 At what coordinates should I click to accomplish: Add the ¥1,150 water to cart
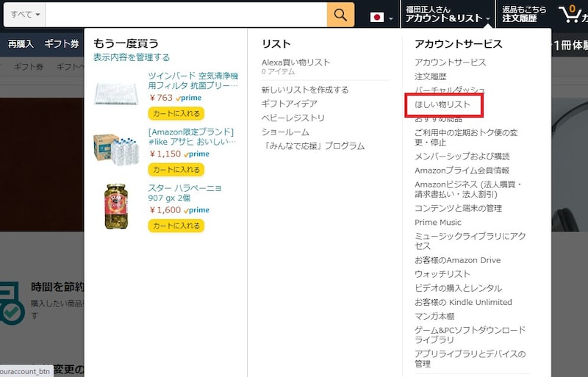pyautogui.click(x=176, y=170)
